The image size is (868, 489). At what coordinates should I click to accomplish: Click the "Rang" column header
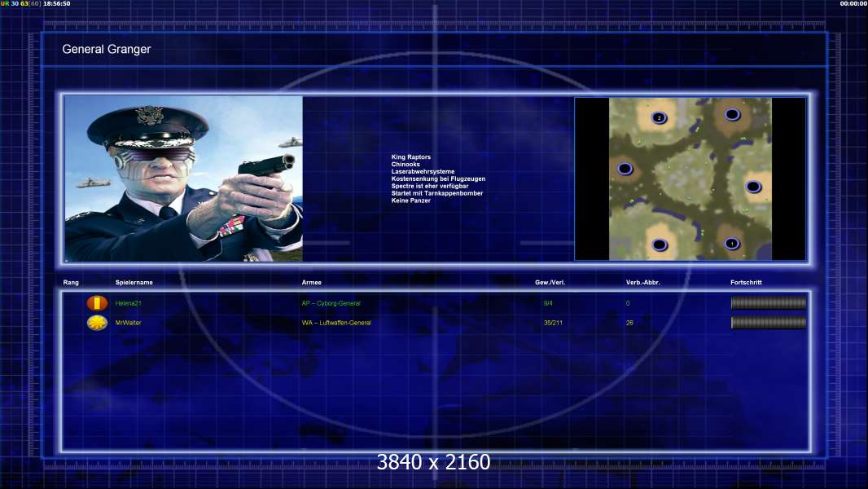tap(71, 283)
